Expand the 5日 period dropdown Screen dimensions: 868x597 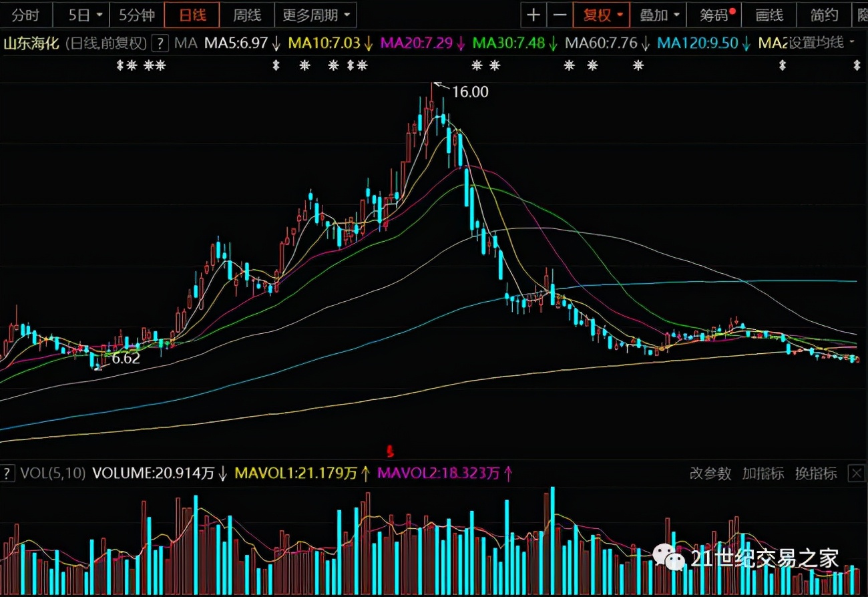pyautogui.click(x=85, y=15)
